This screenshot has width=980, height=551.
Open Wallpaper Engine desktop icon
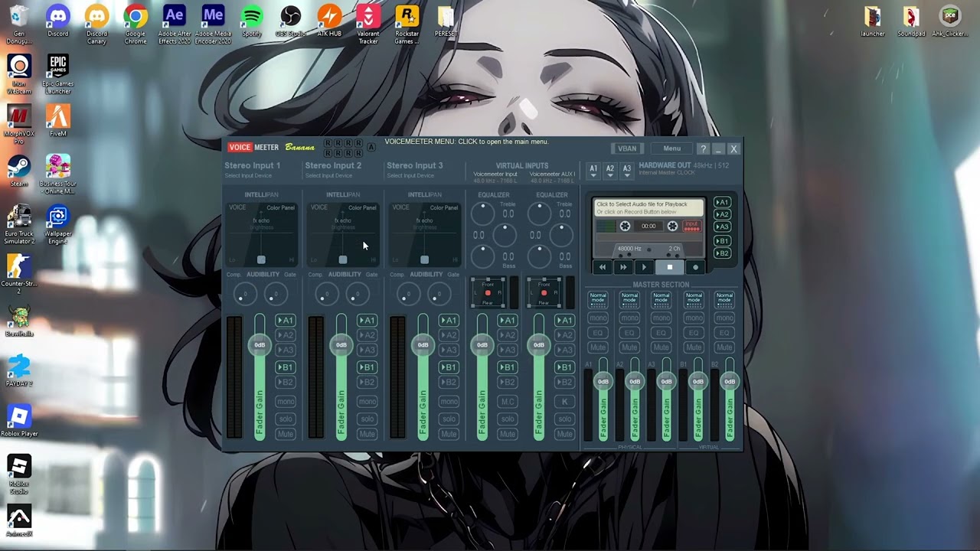click(58, 224)
